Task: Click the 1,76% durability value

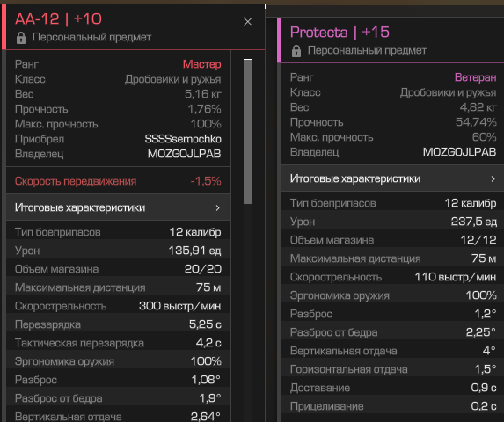Action: coord(204,109)
